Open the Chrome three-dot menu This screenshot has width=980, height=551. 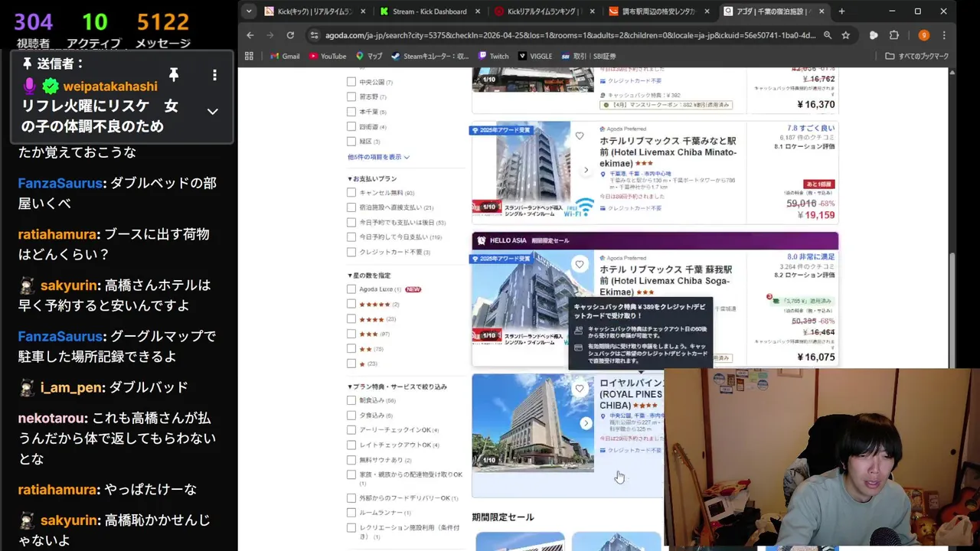(944, 35)
